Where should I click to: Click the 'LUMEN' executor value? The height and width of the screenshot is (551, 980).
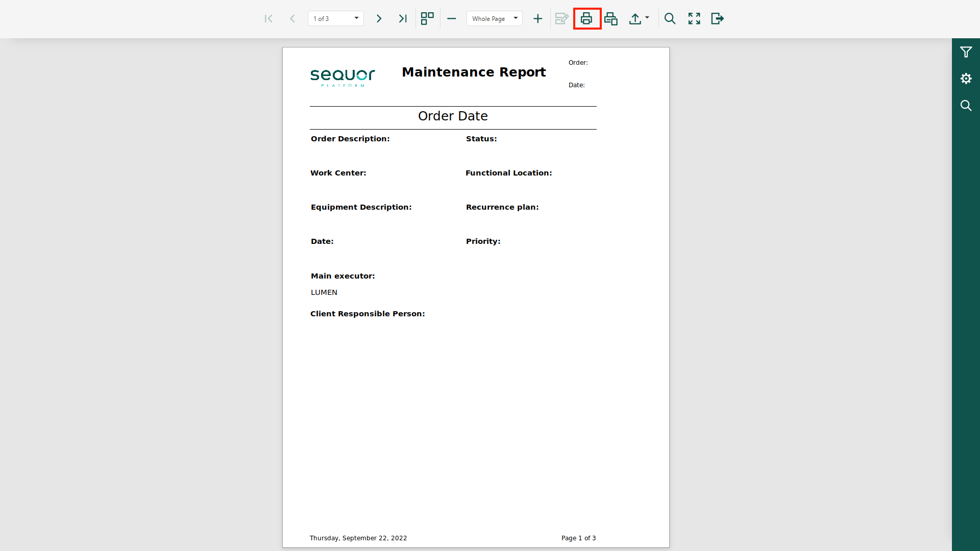click(324, 292)
